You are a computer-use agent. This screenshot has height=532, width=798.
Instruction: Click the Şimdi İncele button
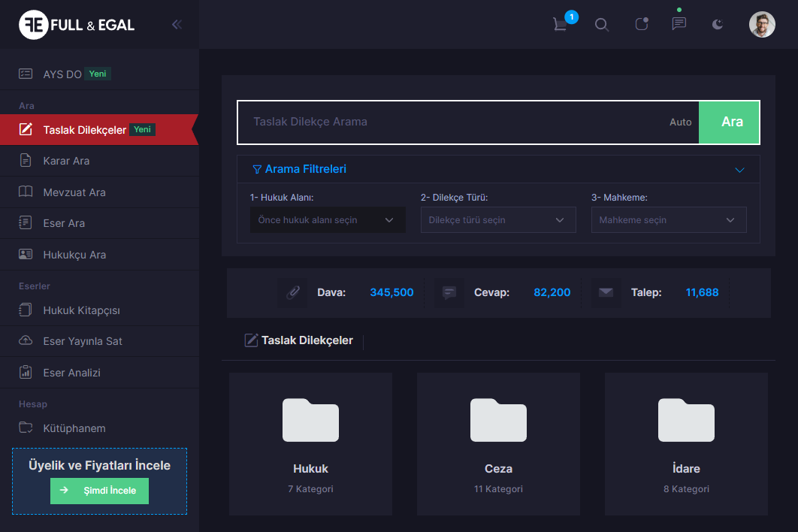tap(99, 491)
